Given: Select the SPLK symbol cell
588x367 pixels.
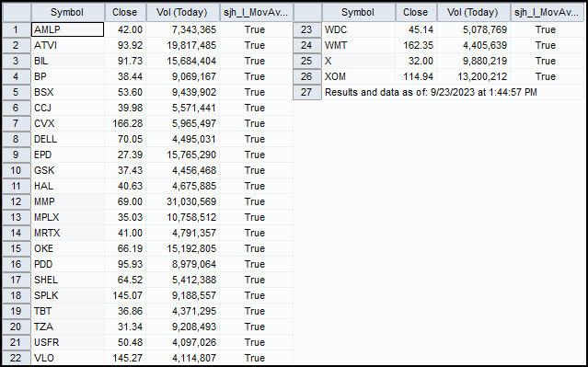Looking at the screenshot, I should click(67, 295).
